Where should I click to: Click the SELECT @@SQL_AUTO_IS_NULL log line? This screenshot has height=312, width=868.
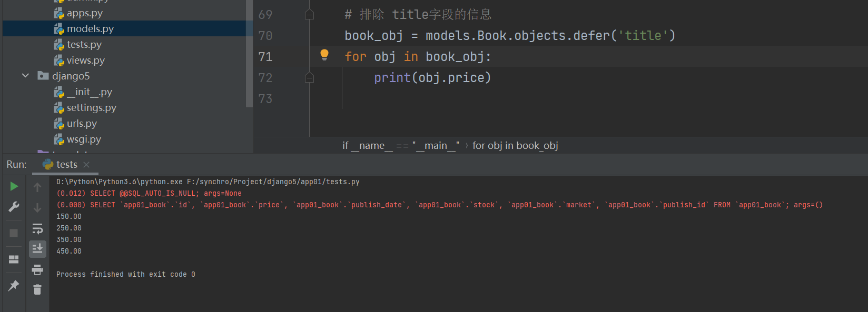click(149, 194)
